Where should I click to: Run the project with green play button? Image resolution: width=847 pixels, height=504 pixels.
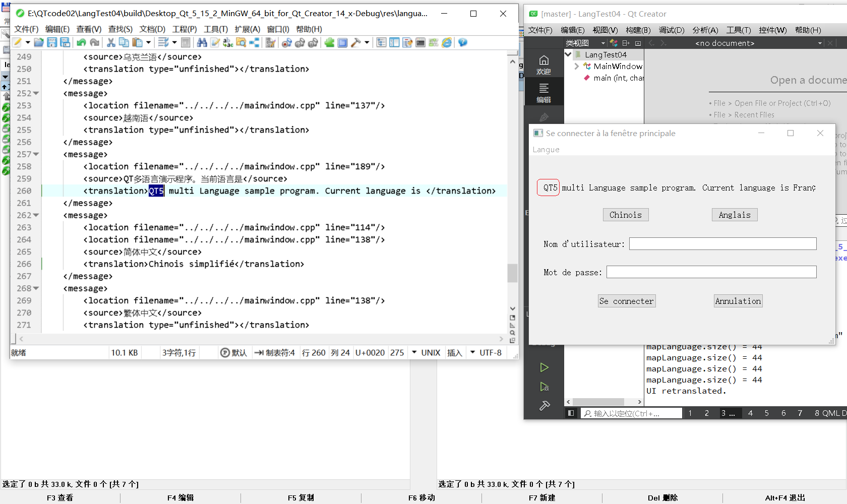(544, 367)
